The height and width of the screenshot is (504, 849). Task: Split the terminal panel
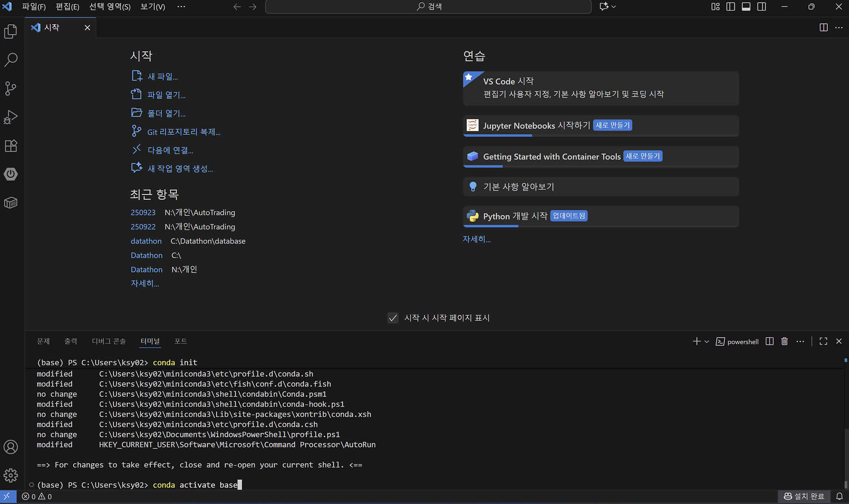tap(769, 341)
